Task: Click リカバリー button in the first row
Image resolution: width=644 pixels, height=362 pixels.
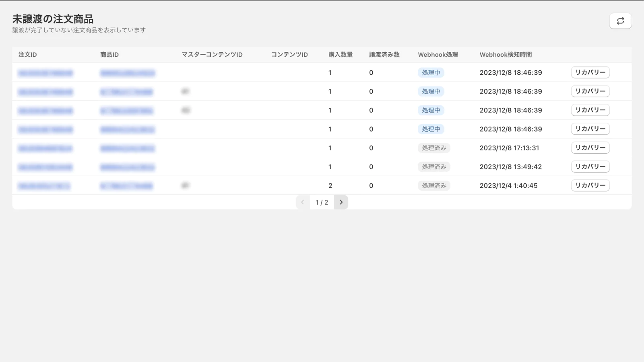Action: pos(590,72)
